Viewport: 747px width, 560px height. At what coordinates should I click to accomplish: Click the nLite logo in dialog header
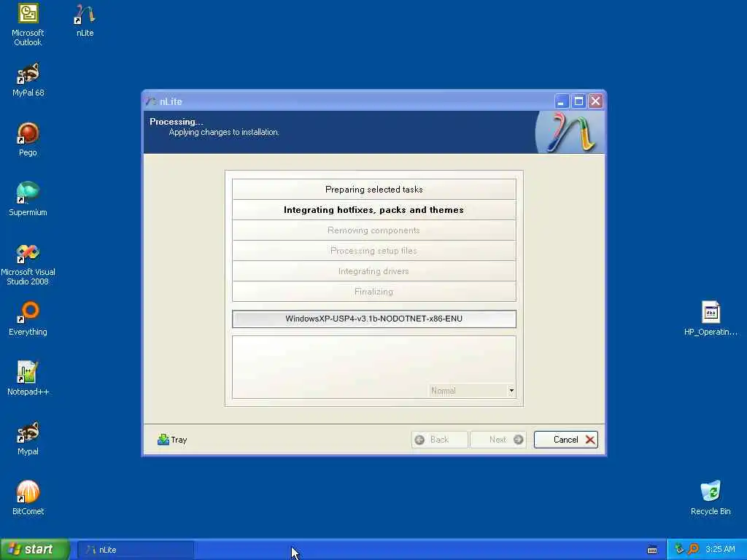coord(570,132)
